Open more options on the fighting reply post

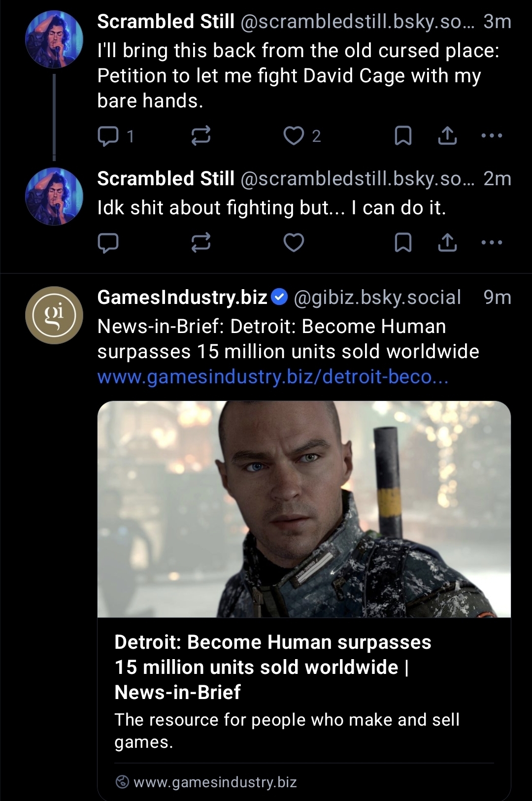[492, 242]
